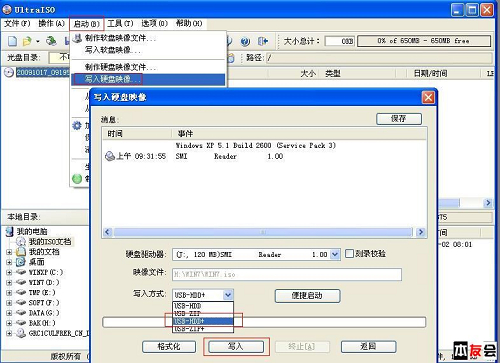The height and width of the screenshot is (363, 500).
Task: Click the WIN7 (D:) drive icon
Action: tap(21, 282)
